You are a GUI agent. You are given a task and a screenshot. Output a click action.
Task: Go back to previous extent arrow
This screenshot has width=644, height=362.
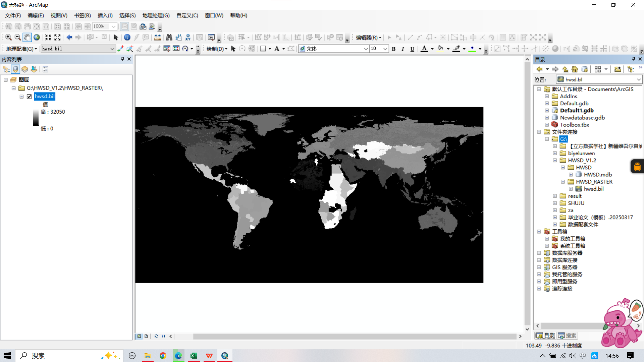click(69, 38)
